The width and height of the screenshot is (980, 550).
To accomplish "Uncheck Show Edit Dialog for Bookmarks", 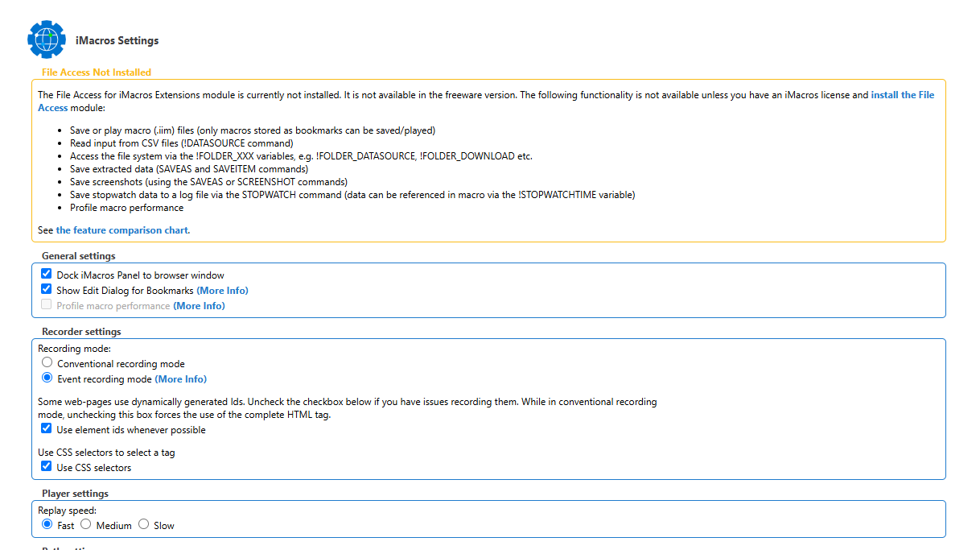I will point(47,289).
